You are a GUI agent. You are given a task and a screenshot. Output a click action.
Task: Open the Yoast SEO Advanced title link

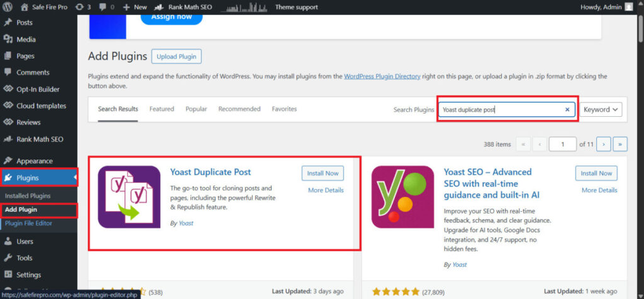point(492,183)
